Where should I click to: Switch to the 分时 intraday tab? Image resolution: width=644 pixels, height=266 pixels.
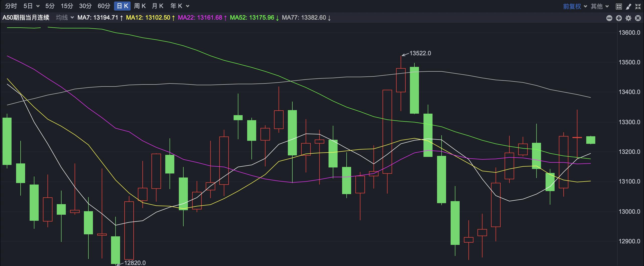[x=11, y=6]
